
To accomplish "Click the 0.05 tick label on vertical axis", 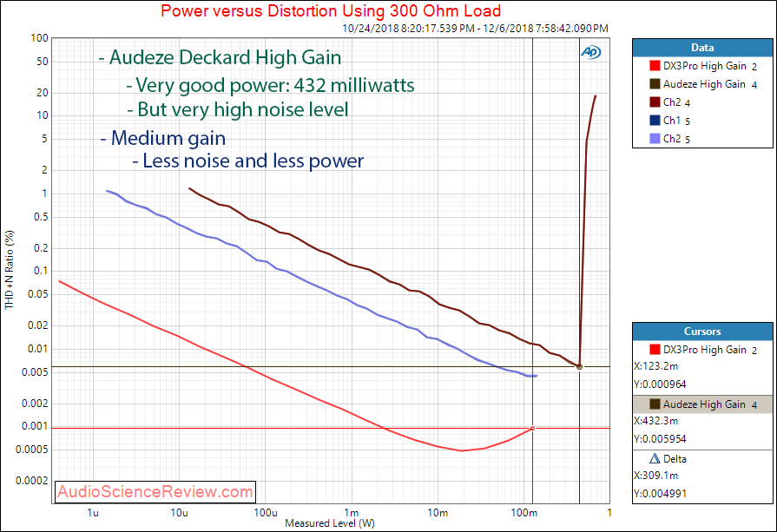I will tap(37, 293).
